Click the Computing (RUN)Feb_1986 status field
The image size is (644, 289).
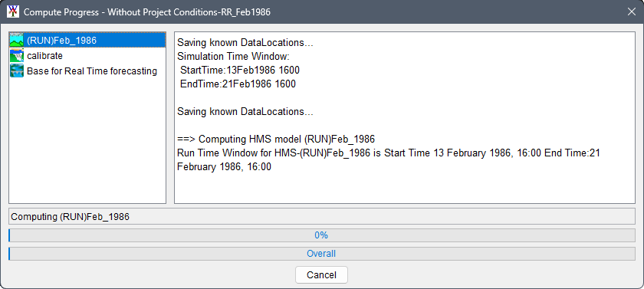[x=322, y=217]
